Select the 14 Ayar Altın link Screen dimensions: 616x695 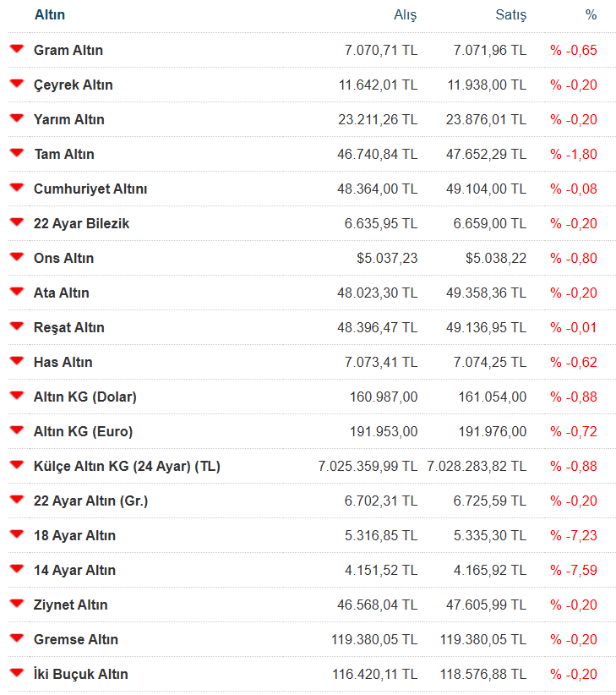tap(74, 570)
